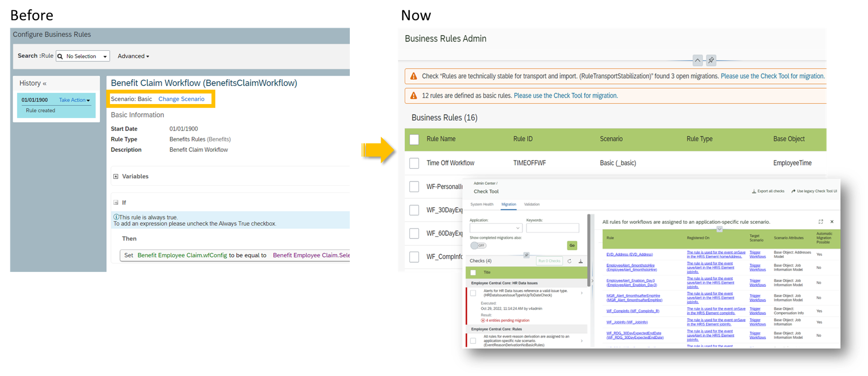Open details arrow for event-reason derivation check
Viewport: 868px width, 376px height.
[582, 341]
